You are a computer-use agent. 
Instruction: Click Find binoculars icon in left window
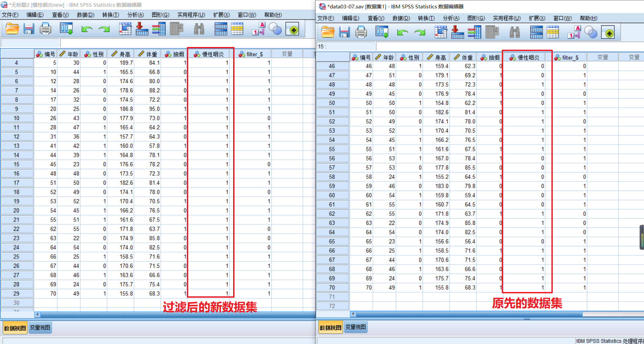pyautogui.click(x=199, y=29)
